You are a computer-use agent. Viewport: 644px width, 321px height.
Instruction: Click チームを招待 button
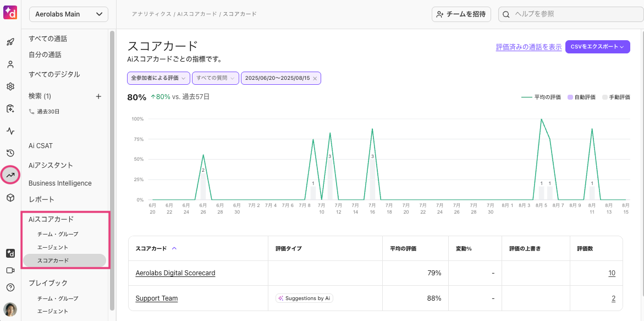point(461,14)
